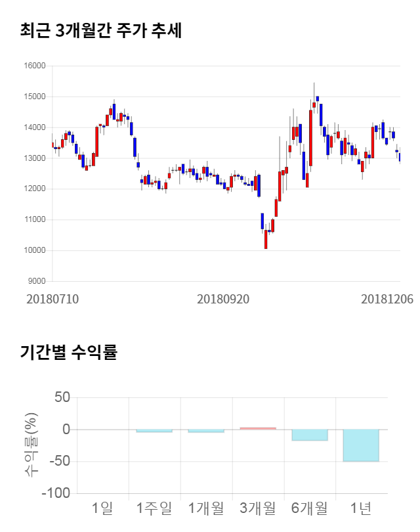Viewport: 420px width, 532px height.
Task: Select the 1주일 period label
Action: 154,508
